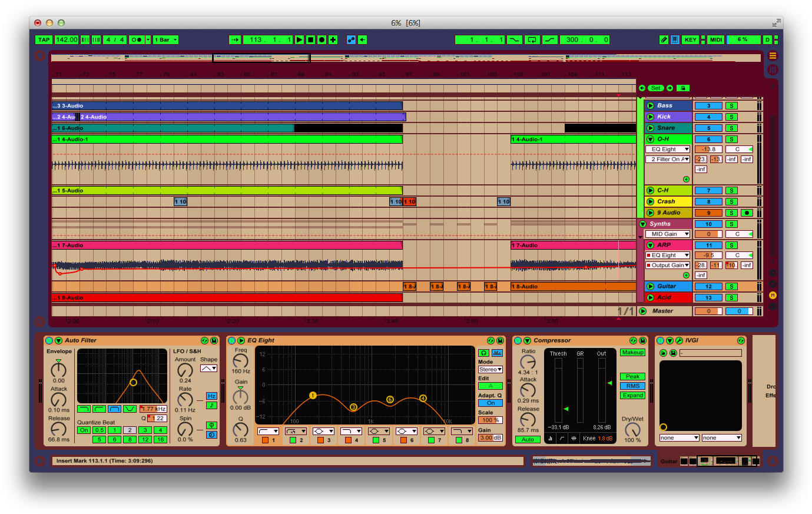Image resolution: width=812 pixels, height=514 pixels.
Task: Click the Back to Arrangement arrow icon
Action: point(363,40)
